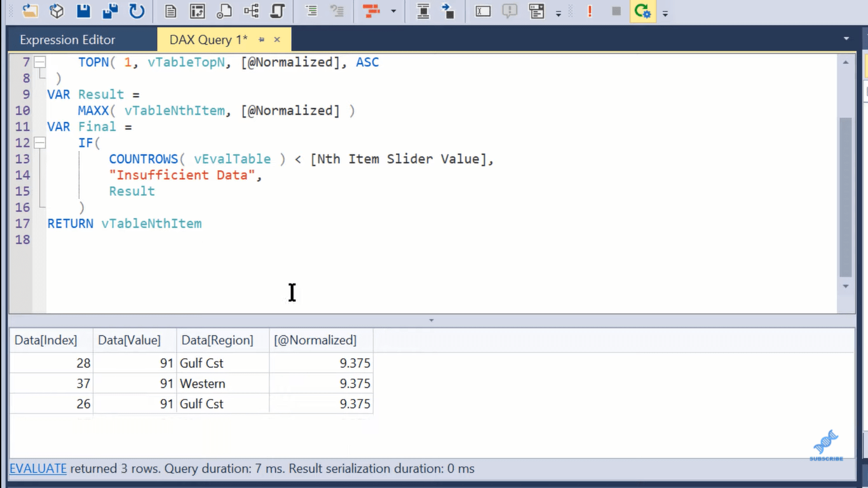Click 'VAR Final =' on line 11
Screen dimensions: 868x488
click(90, 127)
